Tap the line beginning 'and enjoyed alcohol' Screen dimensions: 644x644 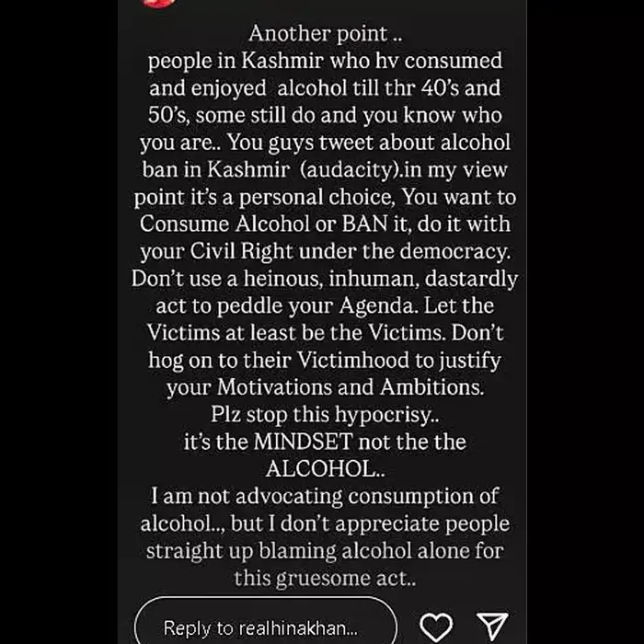click(x=325, y=89)
